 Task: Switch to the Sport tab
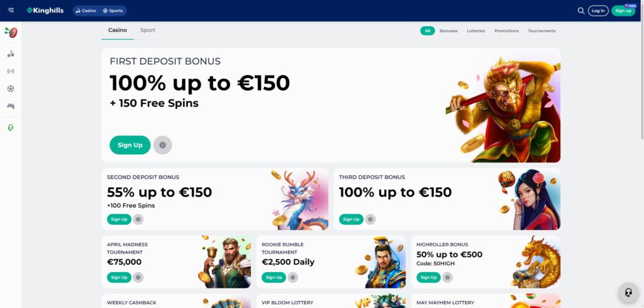click(x=147, y=30)
